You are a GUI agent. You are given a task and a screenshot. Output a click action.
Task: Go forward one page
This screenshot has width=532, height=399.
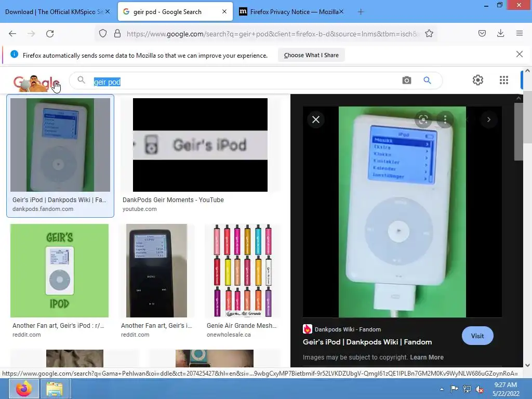(x=31, y=34)
